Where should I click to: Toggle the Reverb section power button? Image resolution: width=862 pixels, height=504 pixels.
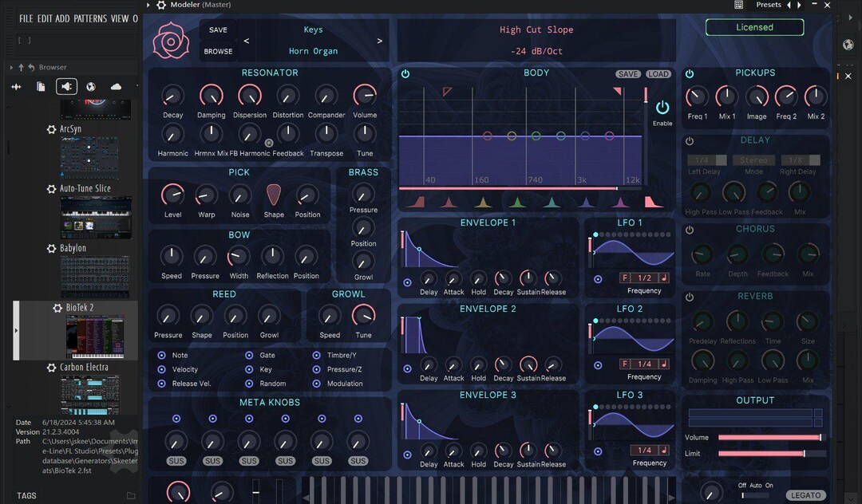pos(690,297)
